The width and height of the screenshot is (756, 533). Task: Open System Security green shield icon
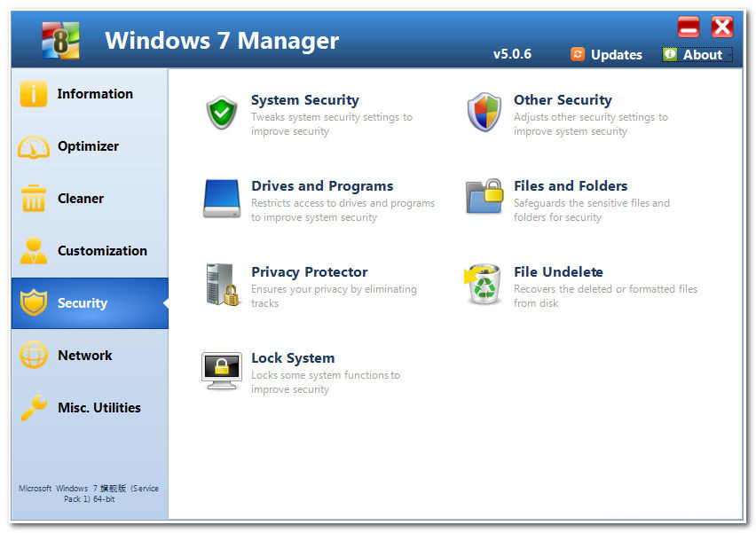(222, 113)
